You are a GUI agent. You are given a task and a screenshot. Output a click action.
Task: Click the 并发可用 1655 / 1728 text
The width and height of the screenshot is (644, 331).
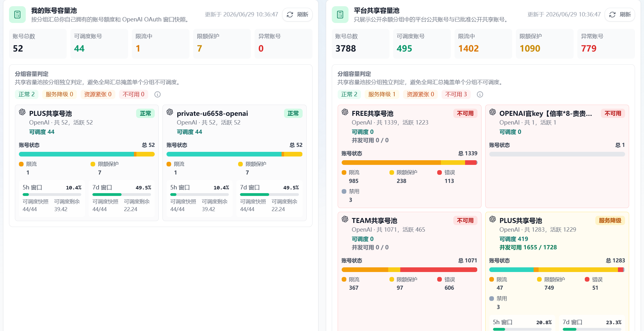tap(528, 247)
